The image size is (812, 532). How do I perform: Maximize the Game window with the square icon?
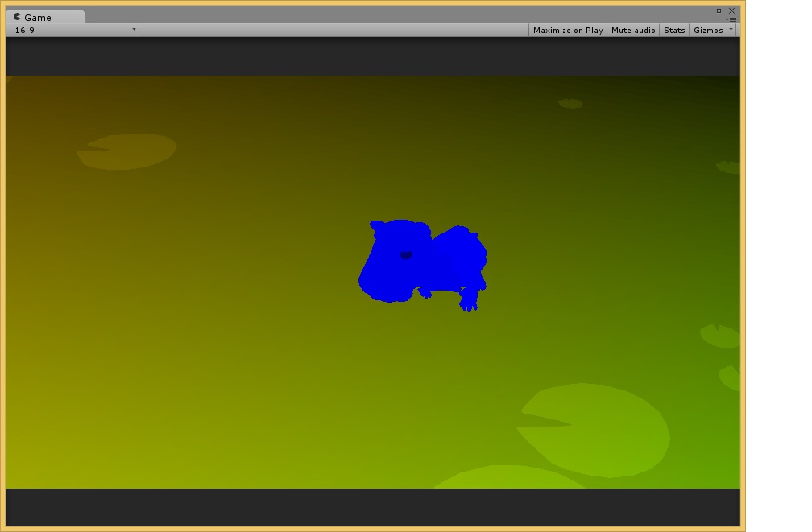coord(719,10)
